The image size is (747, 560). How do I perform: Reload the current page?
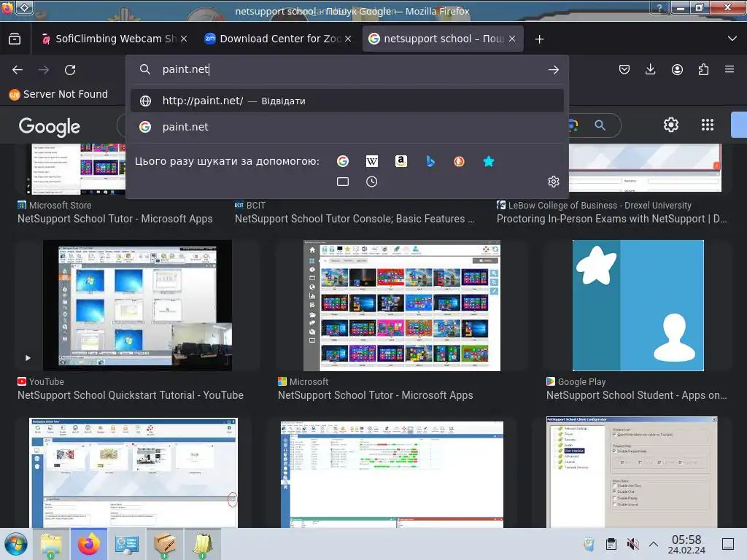click(70, 70)
